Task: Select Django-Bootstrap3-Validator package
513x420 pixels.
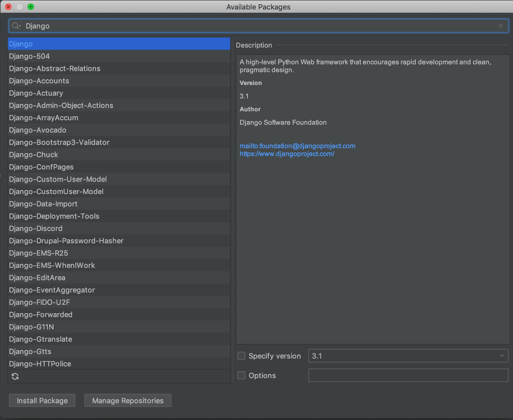Action: (x=119, y=142)
